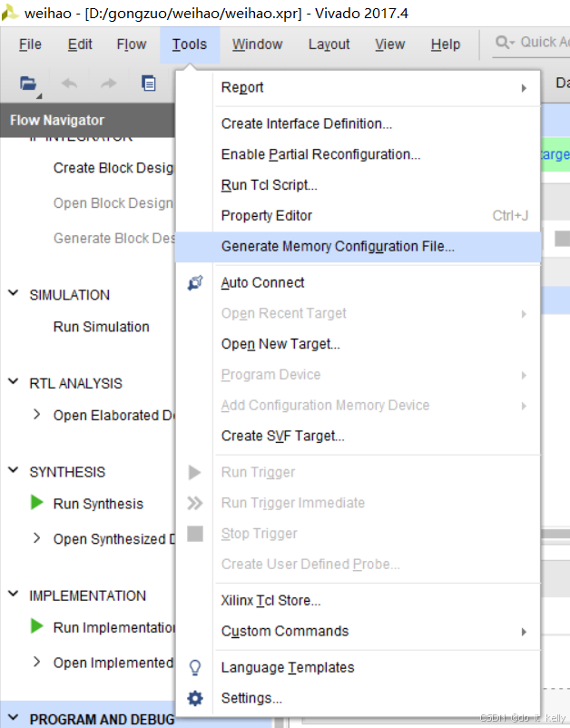Click the Vivado logo in title bar
The image size is (570, 728).
pos(9,13)
